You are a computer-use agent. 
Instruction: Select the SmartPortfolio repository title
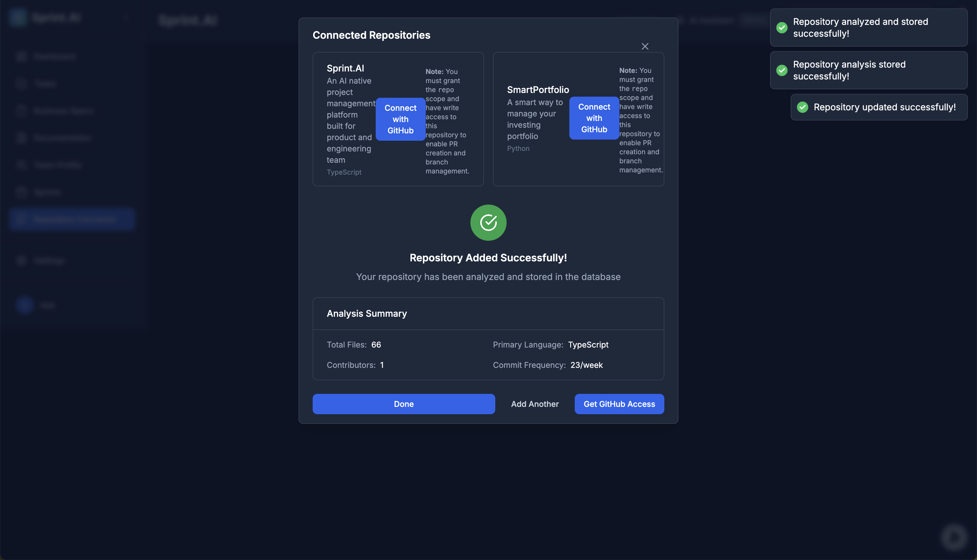point(538,90)
